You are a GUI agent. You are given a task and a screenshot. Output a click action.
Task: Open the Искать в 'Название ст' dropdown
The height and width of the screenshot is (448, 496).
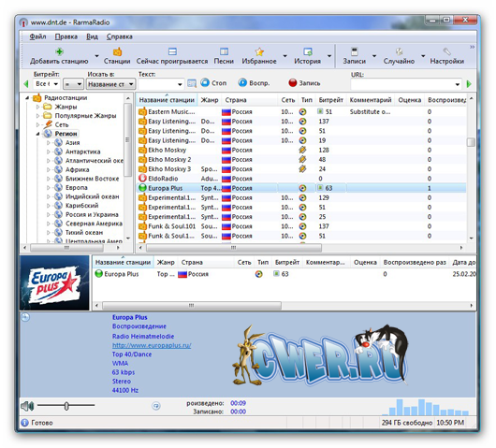110,84
